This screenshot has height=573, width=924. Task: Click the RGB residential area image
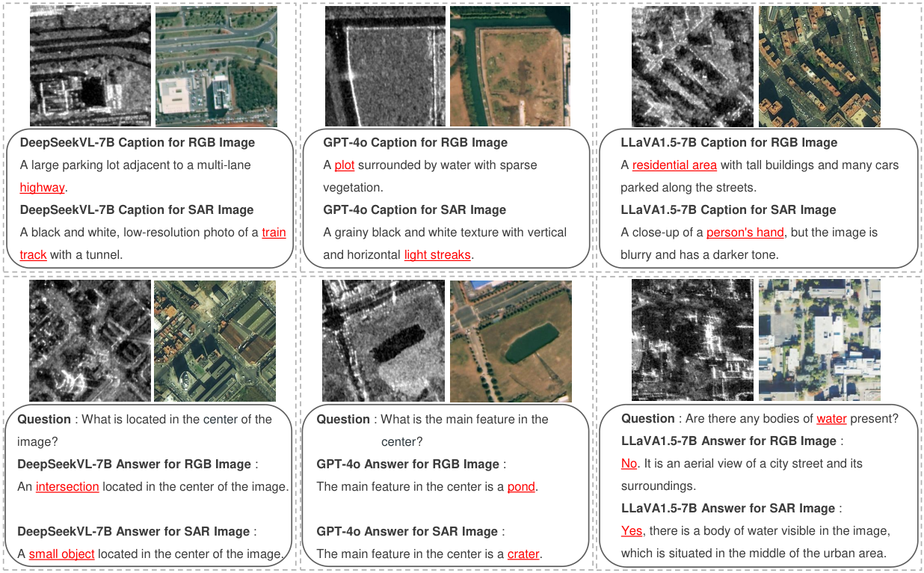click(819, 66)
